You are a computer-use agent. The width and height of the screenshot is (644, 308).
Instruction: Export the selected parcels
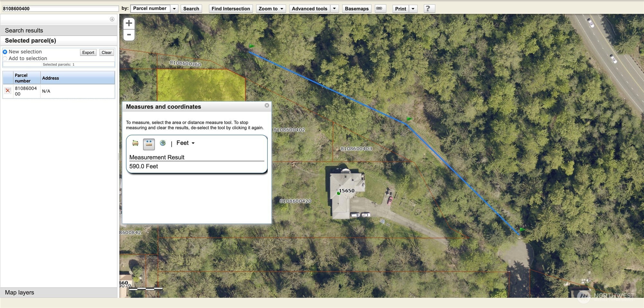88,52
